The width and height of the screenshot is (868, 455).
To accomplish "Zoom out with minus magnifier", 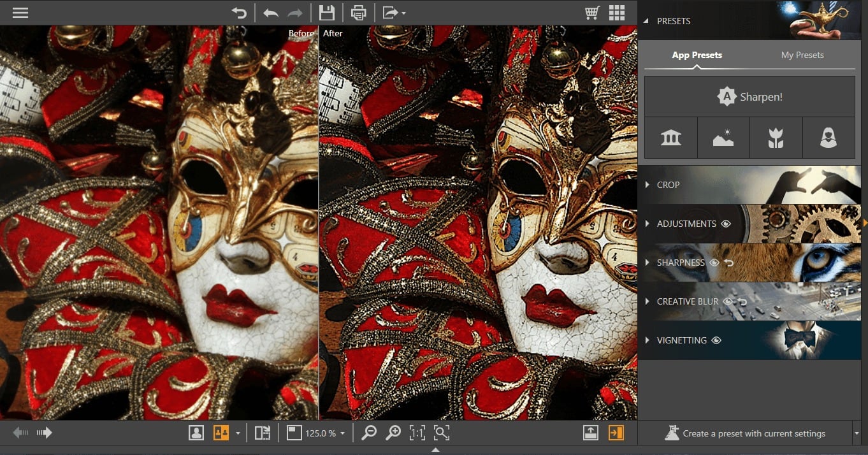I will point(369,433).
